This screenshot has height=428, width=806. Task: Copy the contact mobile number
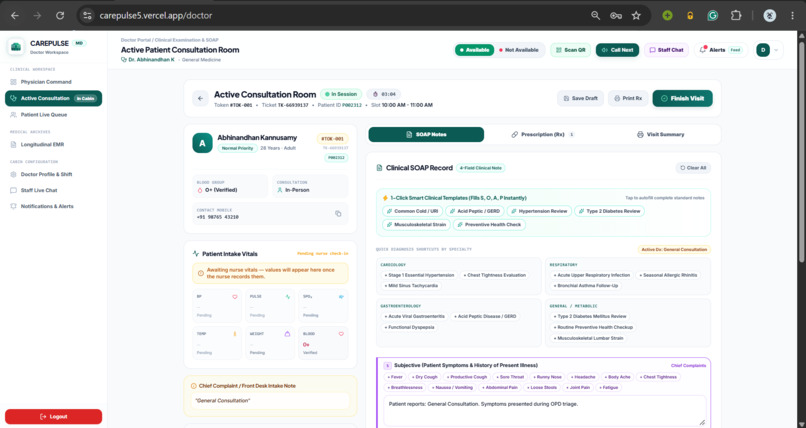tap(338, 214)
